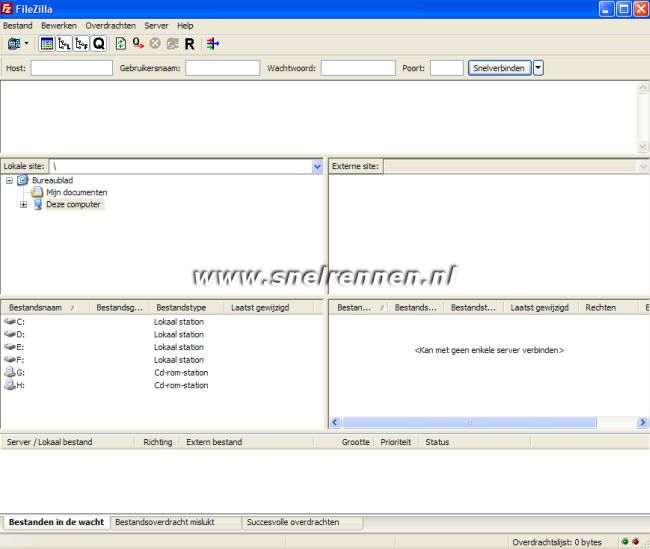Select drive E: in the local list
650x549 pixels.
(15, 347)
